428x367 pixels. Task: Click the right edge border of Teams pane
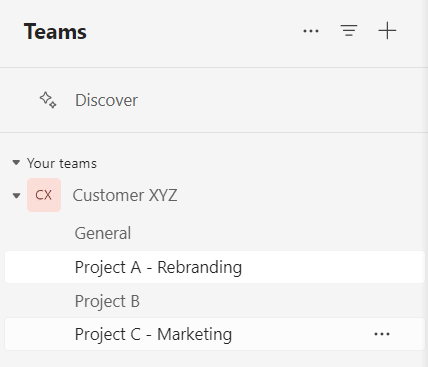tap(426, 183)
